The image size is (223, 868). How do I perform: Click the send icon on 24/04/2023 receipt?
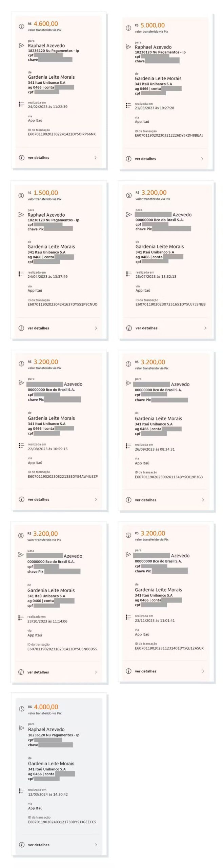pyautogui.click(x=21, y=215)
